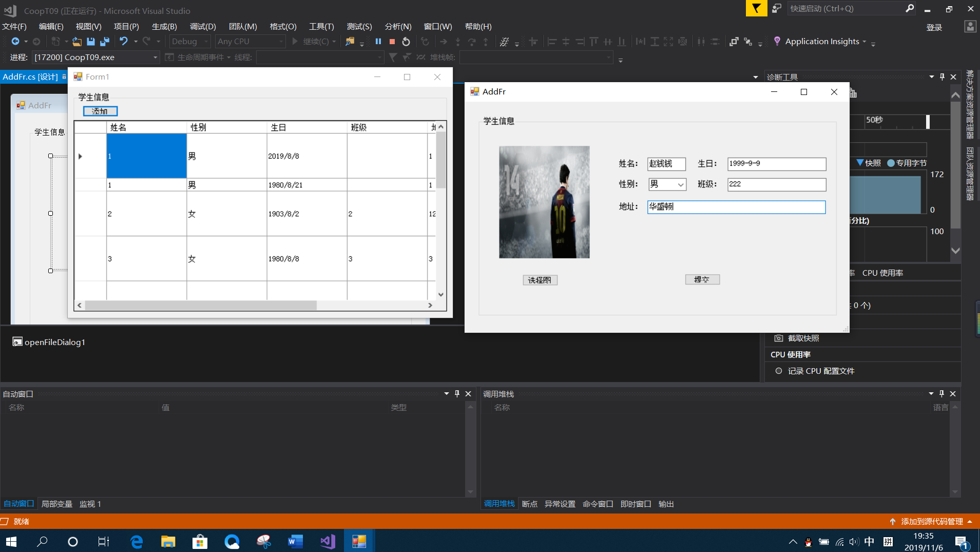This screenshot has width=980, height=552.
Task: Open the diagnostic tools window options arrow
Action: (932, 77)
